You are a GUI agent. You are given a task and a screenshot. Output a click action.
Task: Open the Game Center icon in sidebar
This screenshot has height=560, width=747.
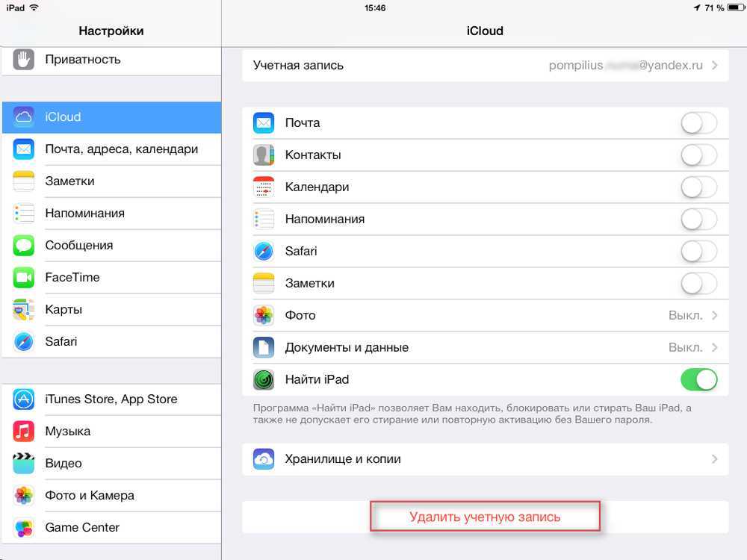(23, 528)
